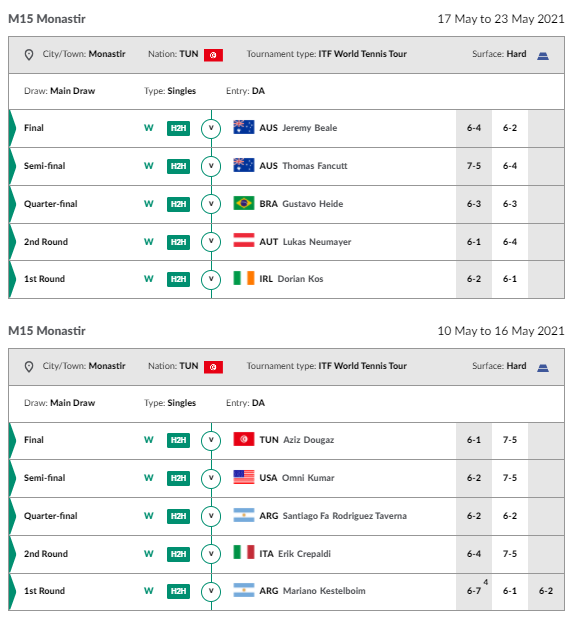Expand the Mariano Kestelboim first round match
The height and width of the screenshot is (623, 569).
point(211,591)
